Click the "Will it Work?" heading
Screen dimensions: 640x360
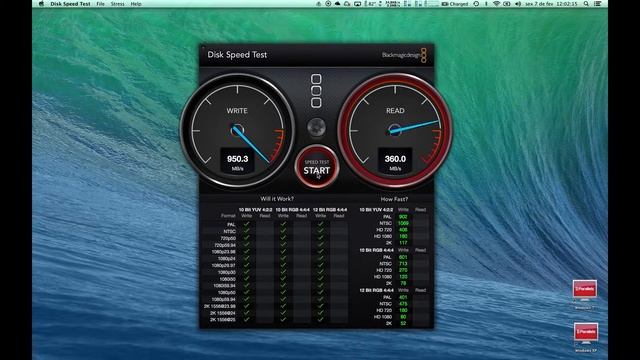(277, 199)
